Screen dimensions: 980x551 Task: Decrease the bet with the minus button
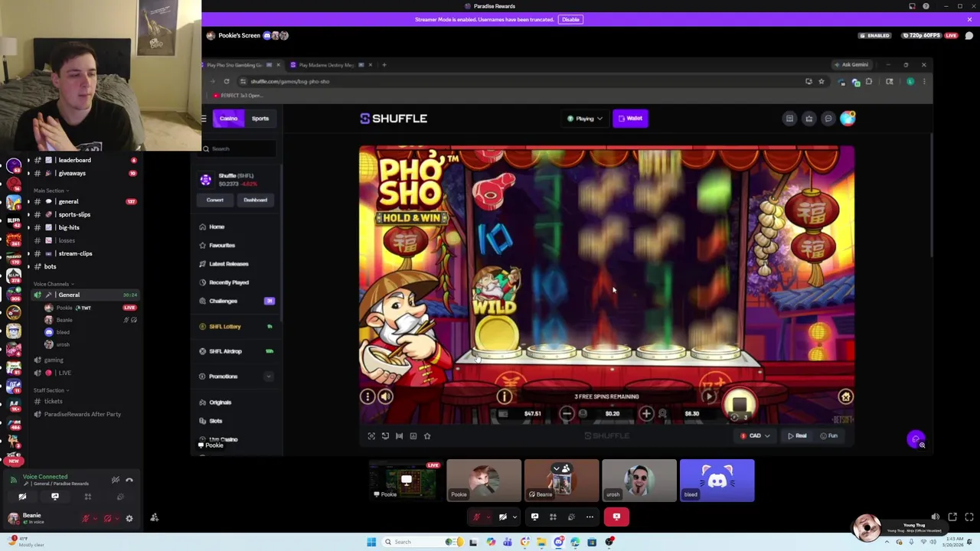[x=567, y=414]
